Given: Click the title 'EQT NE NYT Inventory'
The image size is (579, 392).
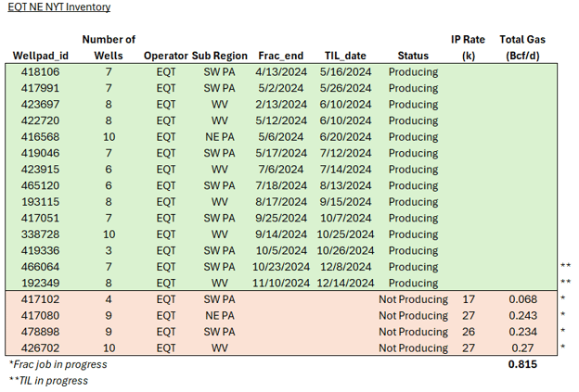Looking at the screenshot, I should (x=59, y=7).
